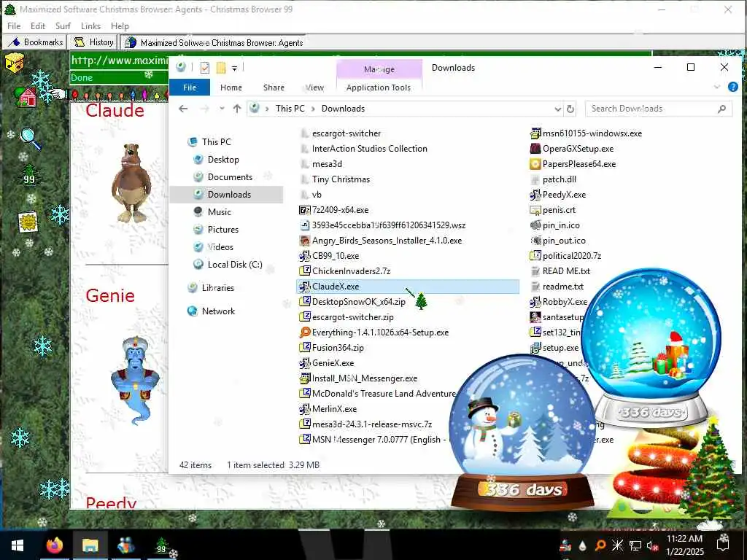
Task: Select This PC in navigation pane
Action: [x=216, y=142]
